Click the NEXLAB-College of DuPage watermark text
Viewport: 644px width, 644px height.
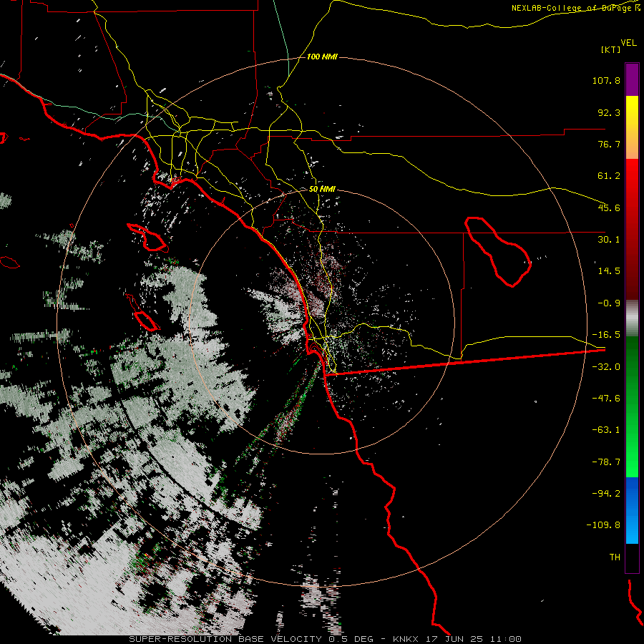click(572, 8)
